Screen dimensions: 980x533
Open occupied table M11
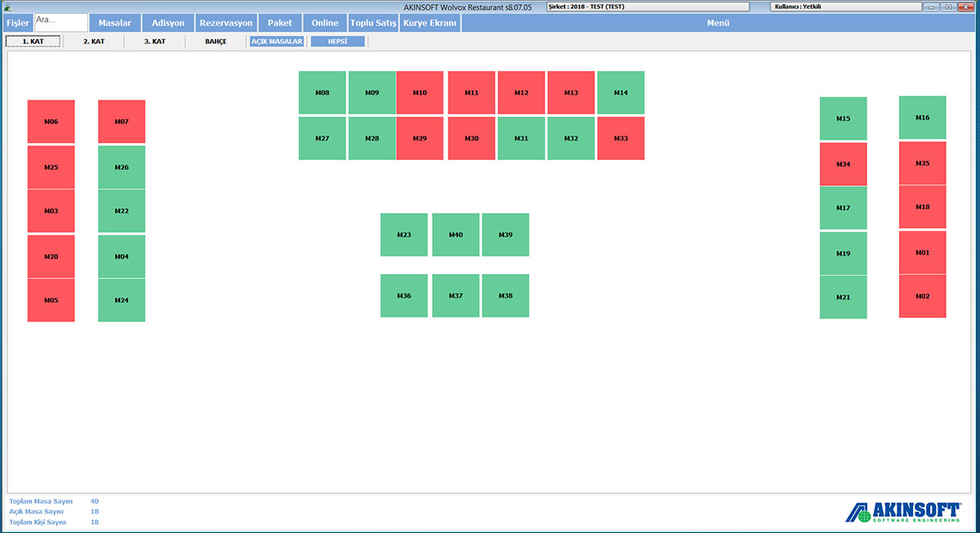coord(472,93)
